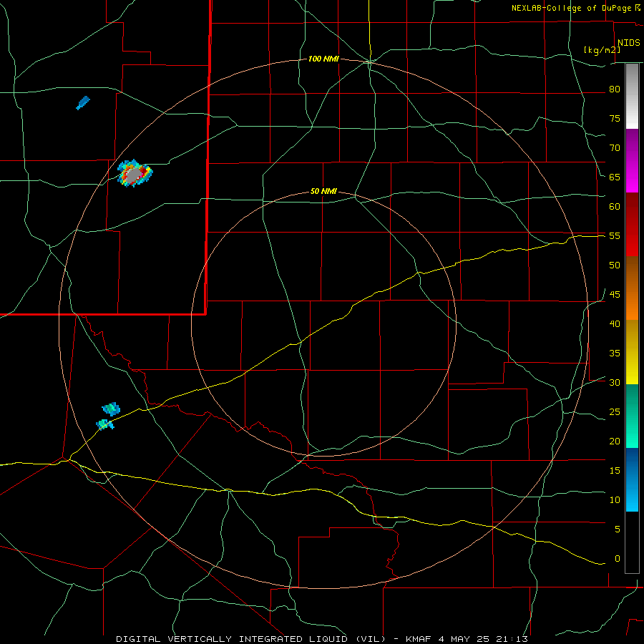
Task: Click the blue segment of the color scale
Action: pos(632,479)
